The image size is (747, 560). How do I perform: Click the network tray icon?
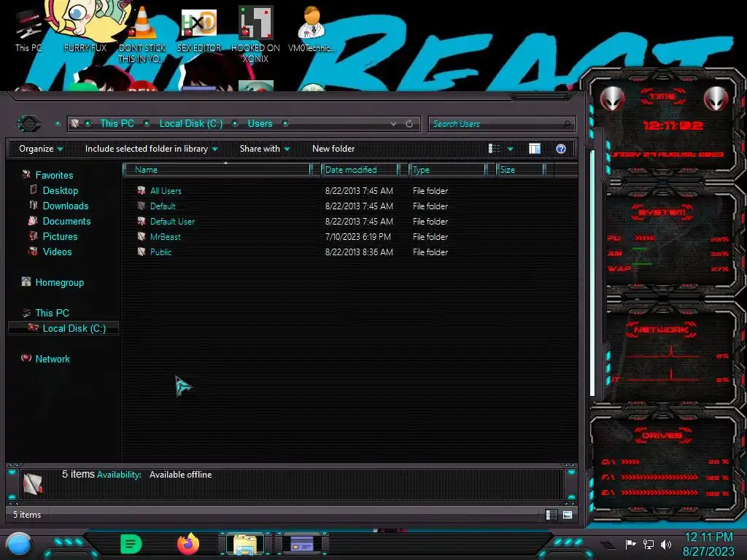point(648,544)
